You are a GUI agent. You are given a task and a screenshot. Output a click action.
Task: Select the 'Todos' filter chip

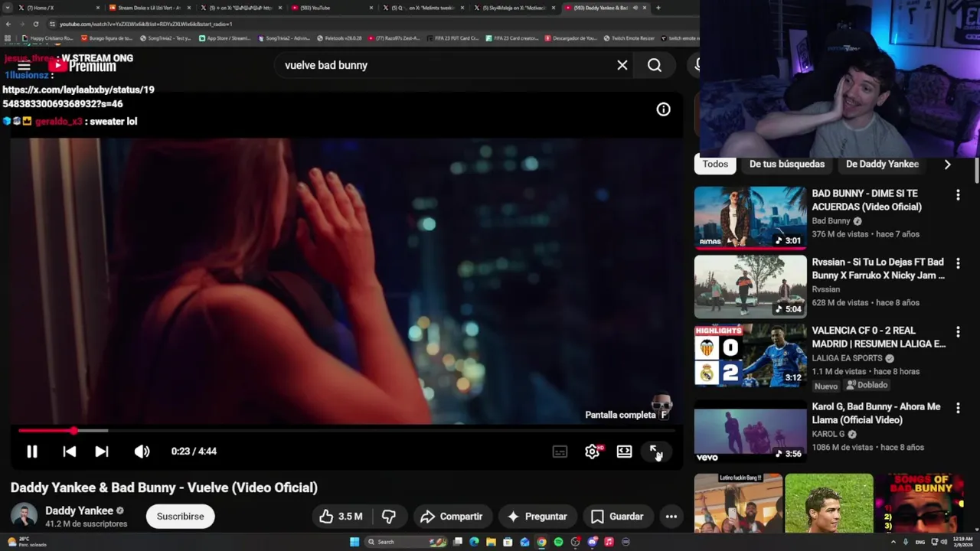coord(715,164)
